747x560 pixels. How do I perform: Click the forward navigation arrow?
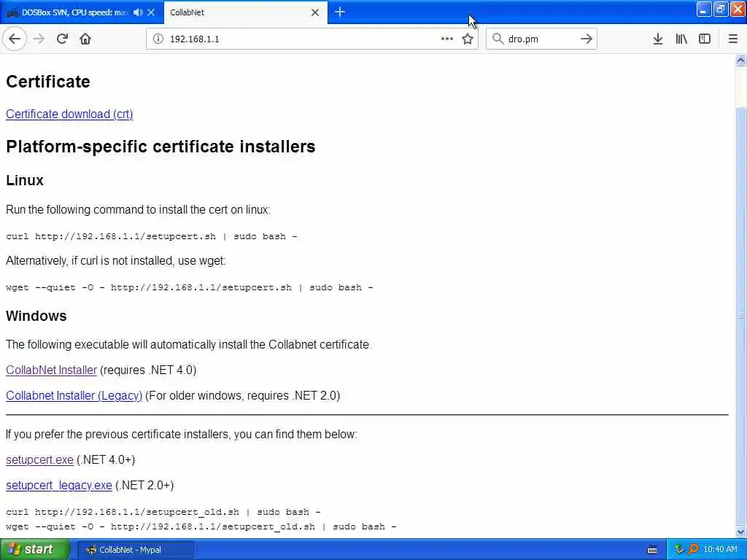click(x=39, y=39)
